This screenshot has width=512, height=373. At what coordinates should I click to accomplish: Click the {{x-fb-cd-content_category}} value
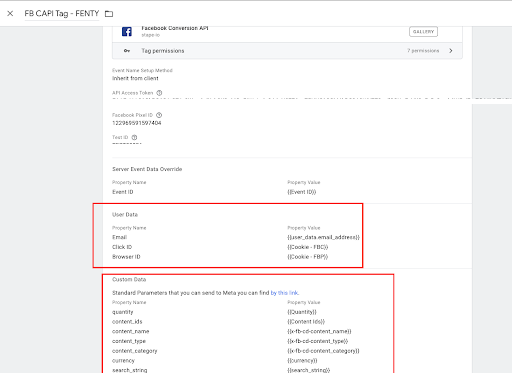point(323,351)
